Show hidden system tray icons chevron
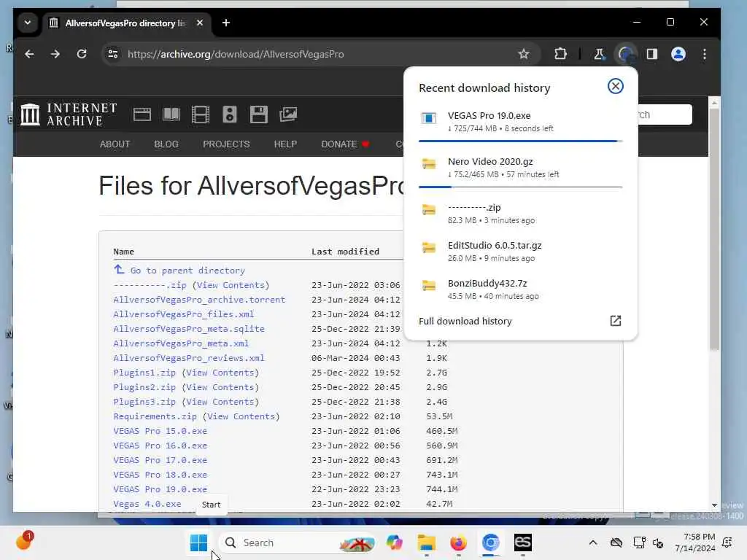The image size is (747, 560). (593, 542)
